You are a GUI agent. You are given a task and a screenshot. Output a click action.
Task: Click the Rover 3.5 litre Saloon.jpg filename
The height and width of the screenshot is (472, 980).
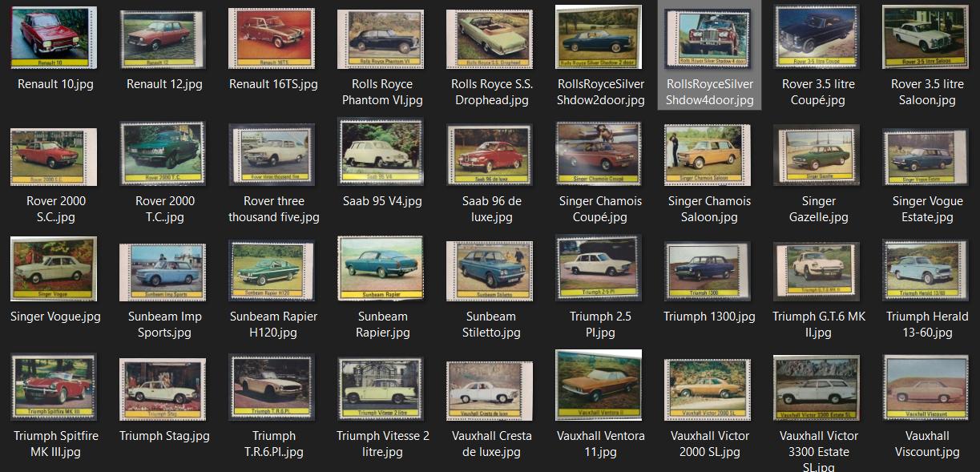[x=927, y=92]
